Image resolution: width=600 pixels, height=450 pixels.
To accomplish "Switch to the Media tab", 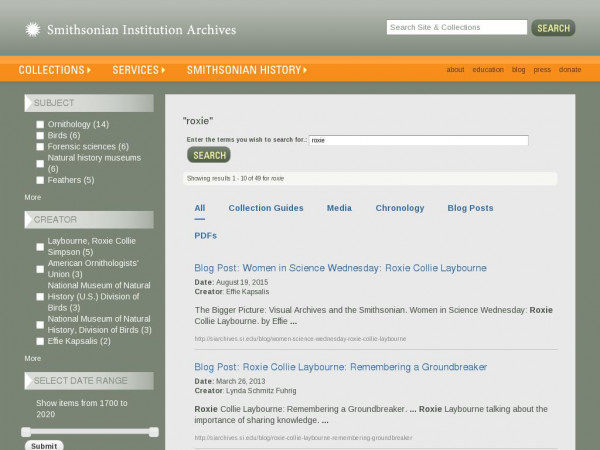I will (x=339, y=208).
